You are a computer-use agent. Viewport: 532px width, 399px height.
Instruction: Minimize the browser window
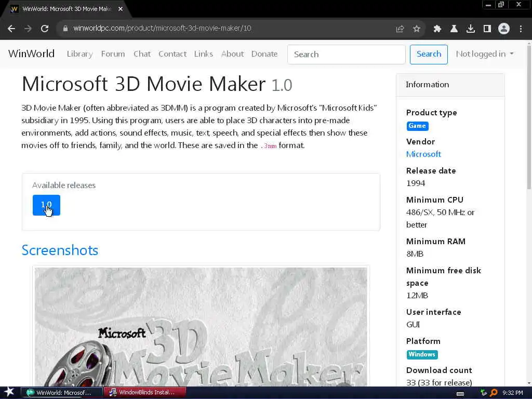click(488, 5)
